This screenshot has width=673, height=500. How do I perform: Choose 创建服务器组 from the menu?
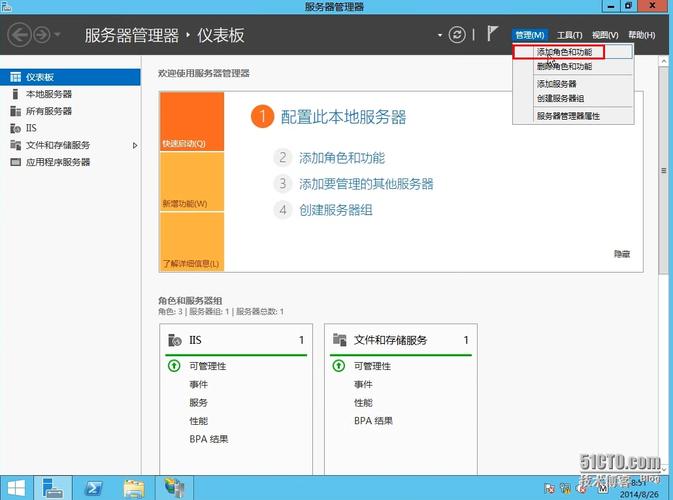[573, 98]
